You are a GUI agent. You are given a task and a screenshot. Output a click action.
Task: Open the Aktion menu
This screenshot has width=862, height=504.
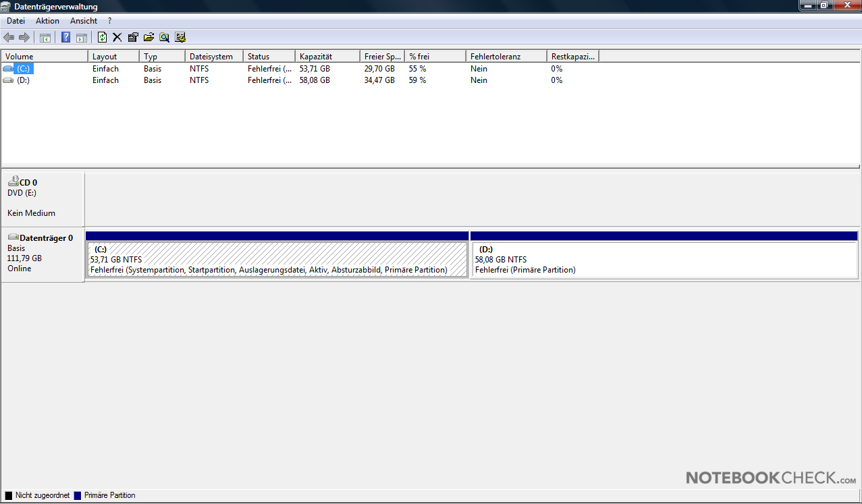click(48, 21)
